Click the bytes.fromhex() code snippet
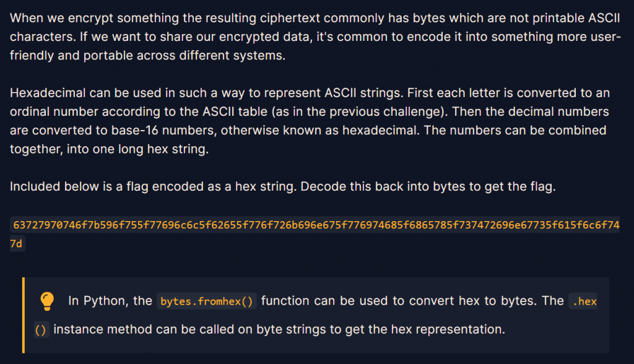This screenshot has height=364, width=634. (x=207, y=301)
